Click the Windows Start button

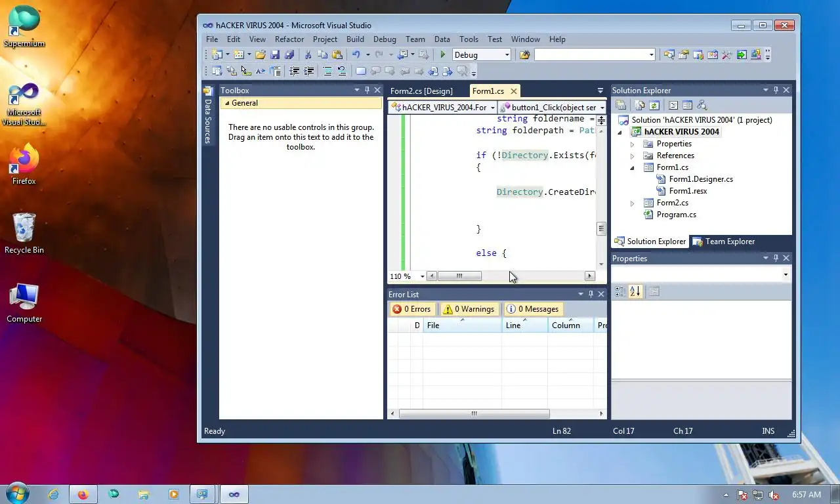pos(17,493)
